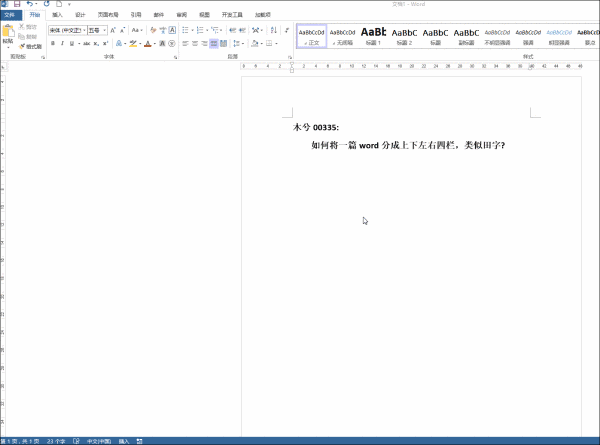
Task: Toggle the Character Border icon
Action: [172, 30]
